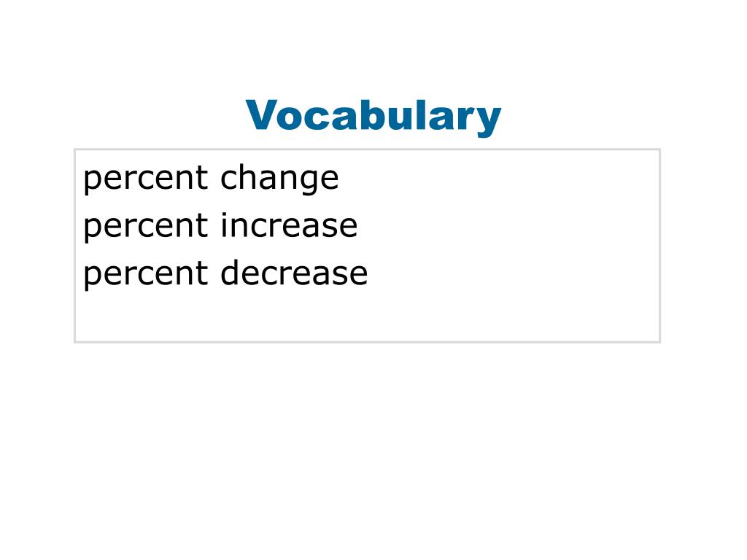747x560 pixels.
Task: Select the term percent change
Action: click(x=211, y=179)
